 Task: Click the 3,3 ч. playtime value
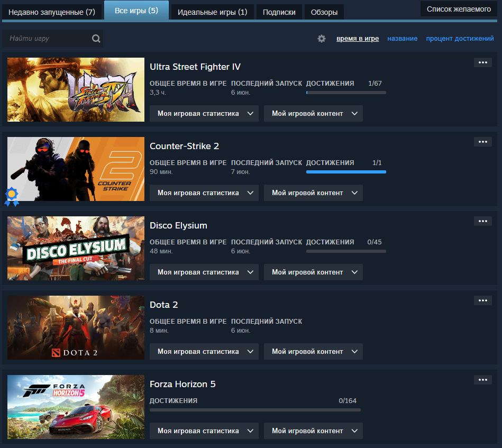pos(158,93)
